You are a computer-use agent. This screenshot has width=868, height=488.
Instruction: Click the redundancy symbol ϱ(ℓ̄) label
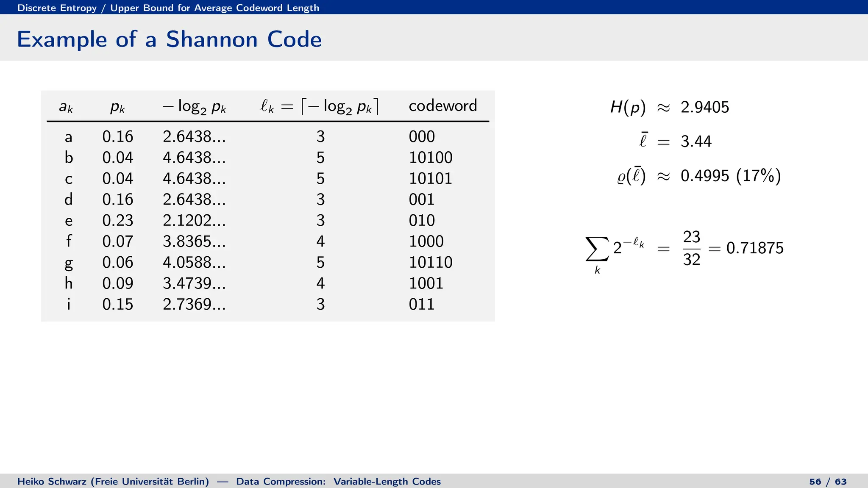(x=632, y=176)
